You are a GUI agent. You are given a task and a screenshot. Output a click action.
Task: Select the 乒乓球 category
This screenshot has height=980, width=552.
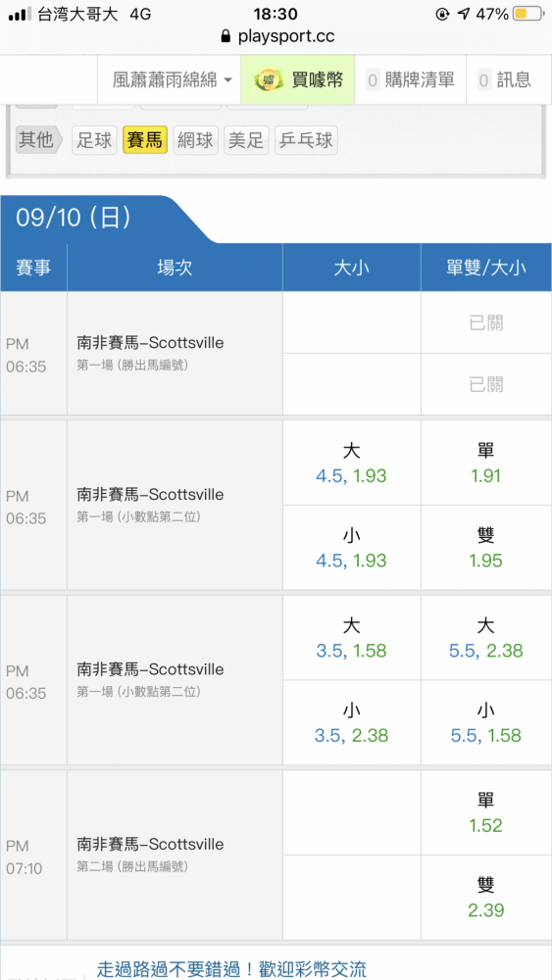pos(306,140)
